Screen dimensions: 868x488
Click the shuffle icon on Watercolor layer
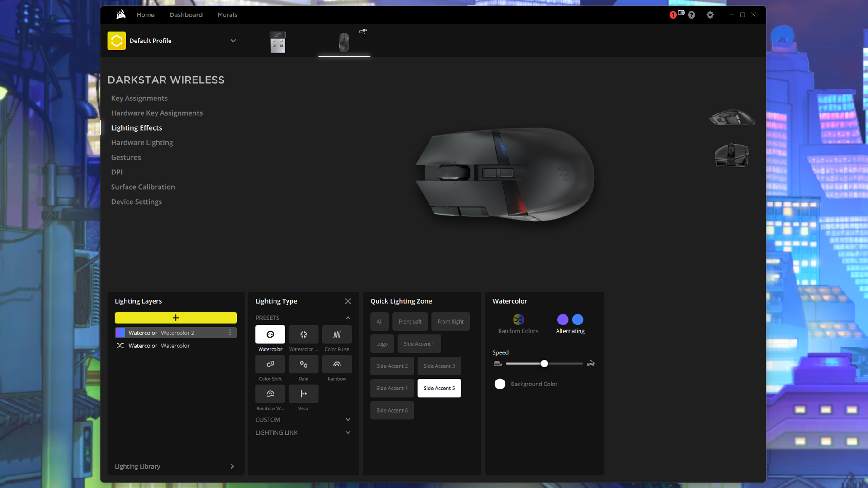120,346
